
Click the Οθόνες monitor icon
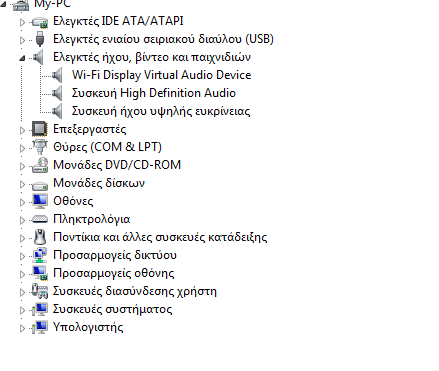[40, 201]
